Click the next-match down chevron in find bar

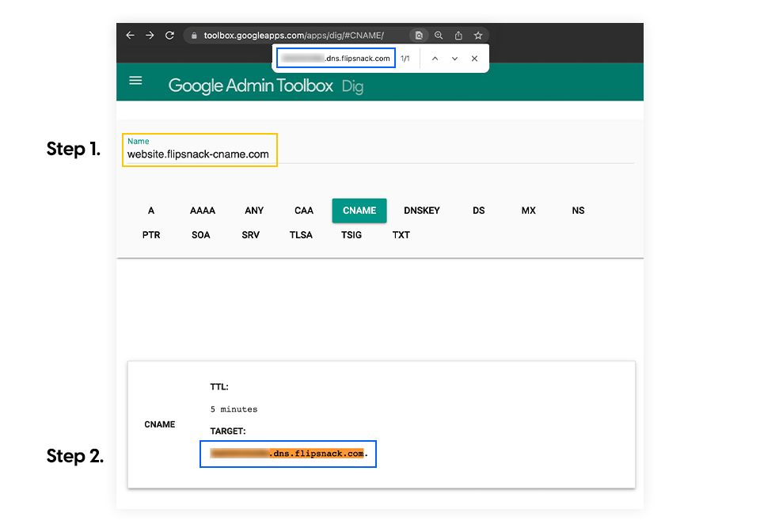click(x=454, y=58)
